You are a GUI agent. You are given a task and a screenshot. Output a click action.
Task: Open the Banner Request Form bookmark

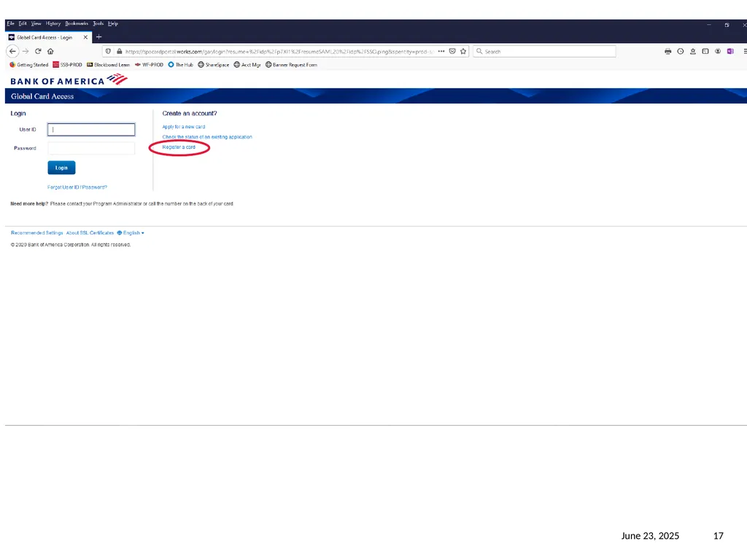coord(291,65)
